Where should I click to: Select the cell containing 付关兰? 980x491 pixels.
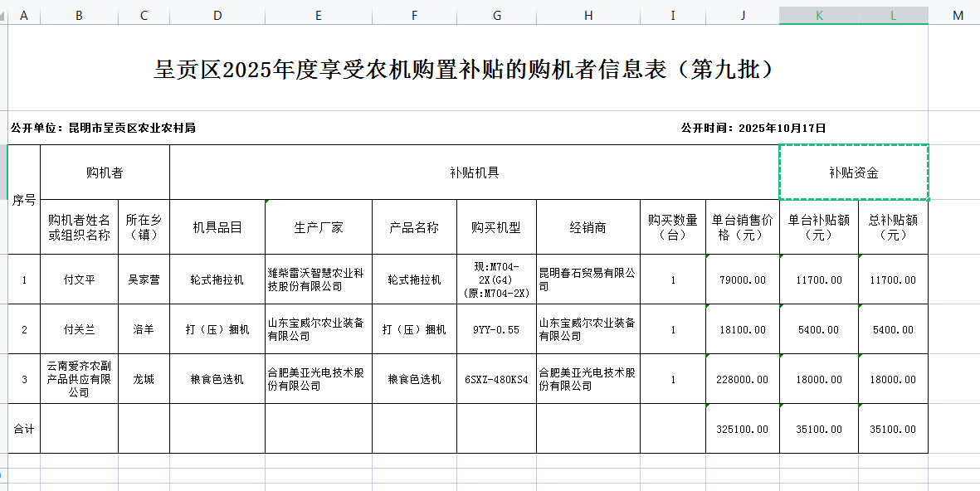[x=79, y=329]
